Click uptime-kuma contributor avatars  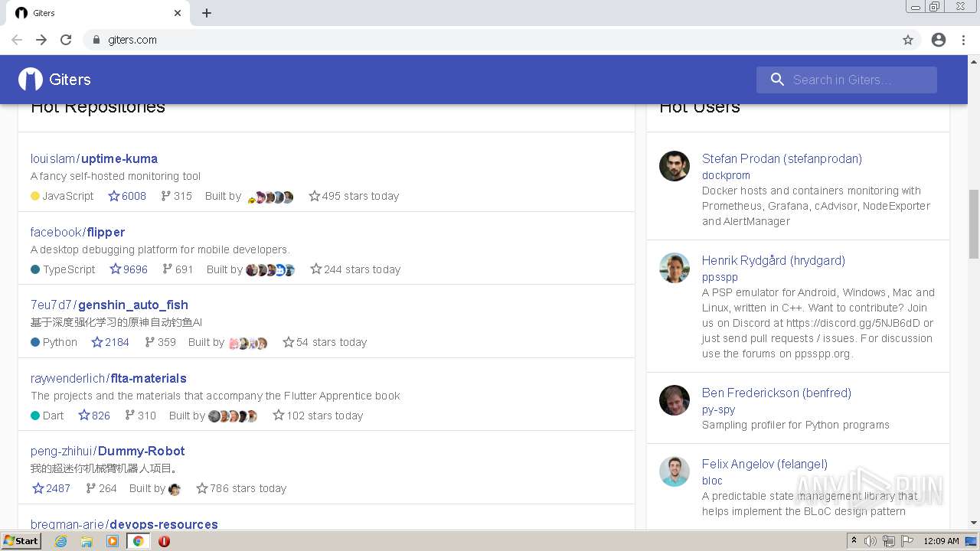tap(270, 197)
